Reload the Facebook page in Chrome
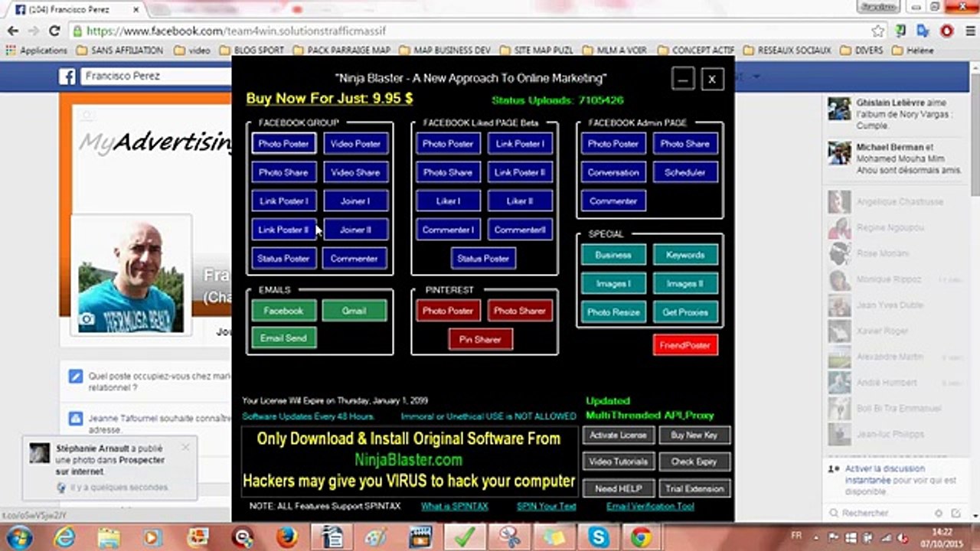The width and height of the screenshot is (980, 551). click(x=54, y=31)
